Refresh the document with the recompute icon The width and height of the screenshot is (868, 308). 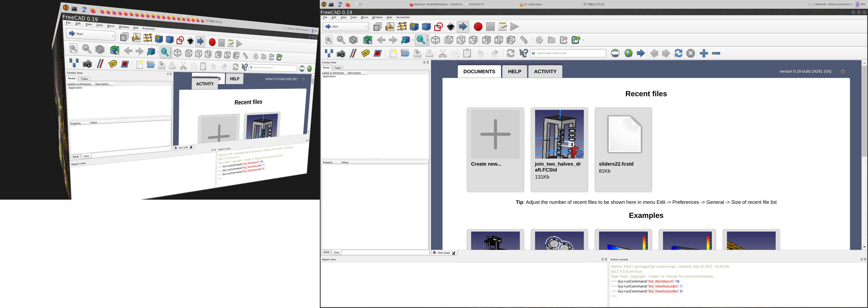tap(511, 53)
